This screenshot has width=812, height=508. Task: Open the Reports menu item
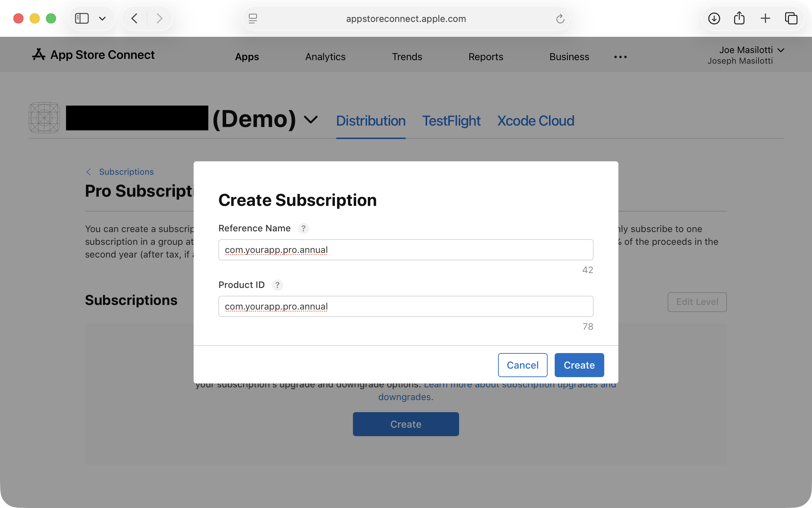(x=486, y=57)
